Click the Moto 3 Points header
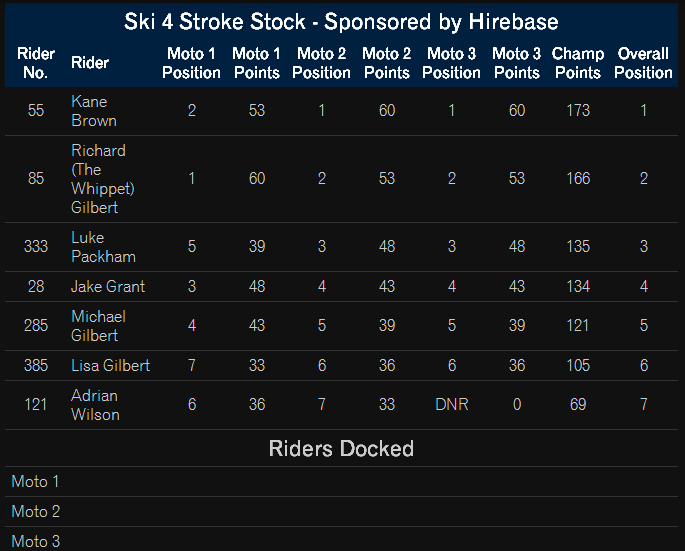The width and height of the screenshot is (685, 551). [516, 63]
